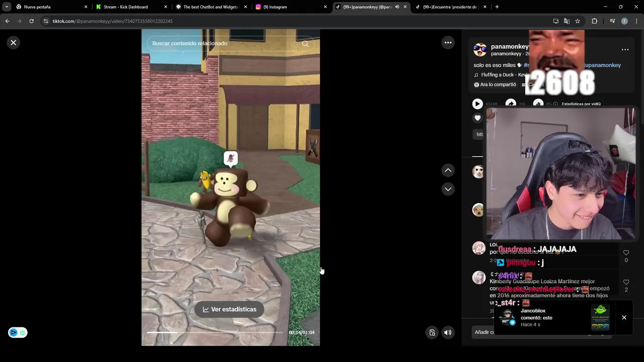This screenshot has height=362, width=644.
Task: Click translate page icon
Action: [567, 21]
